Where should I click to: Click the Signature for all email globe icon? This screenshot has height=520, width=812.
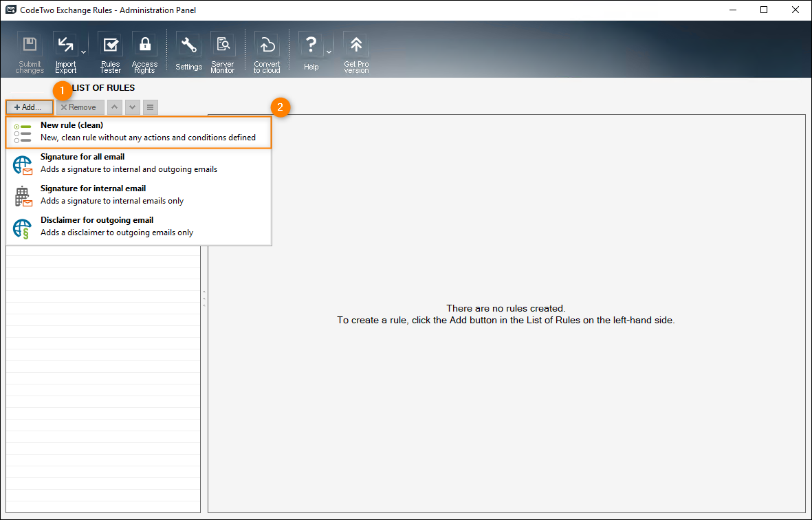click(23, 165)
